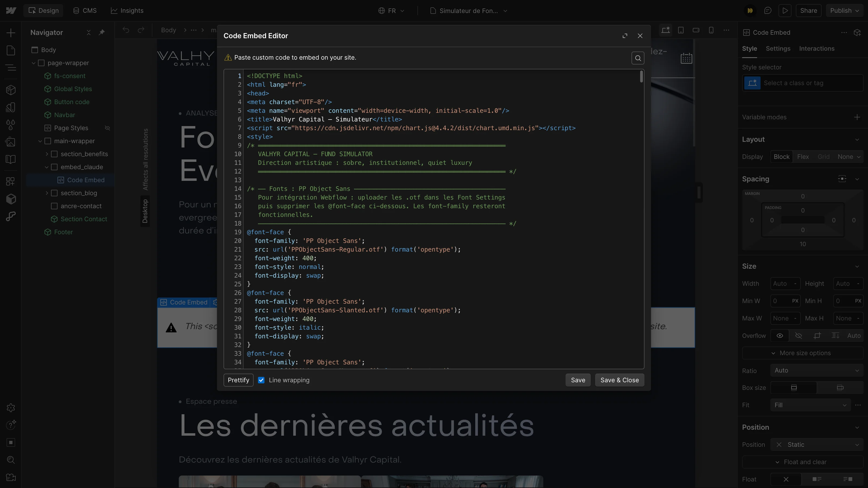Close the Code Embed Editor dialog
The height and width of the screenshot is (488, 868).
tap(640, 36)
